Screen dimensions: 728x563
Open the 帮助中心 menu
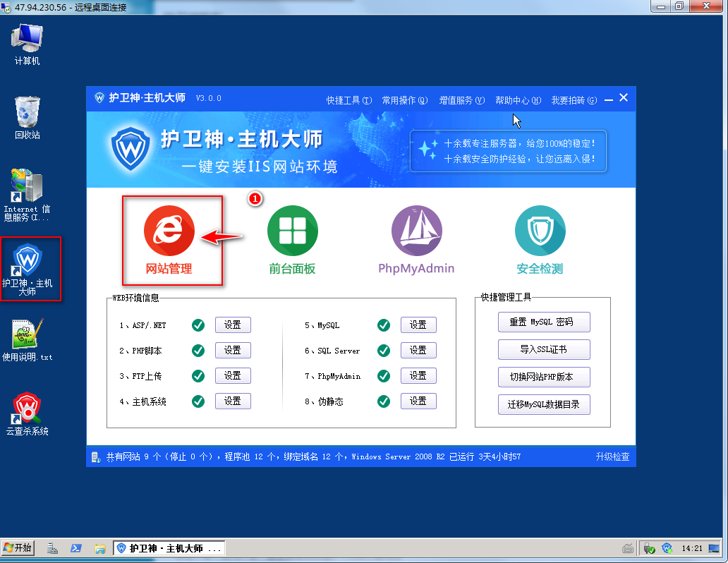click(x=518, y=100)
